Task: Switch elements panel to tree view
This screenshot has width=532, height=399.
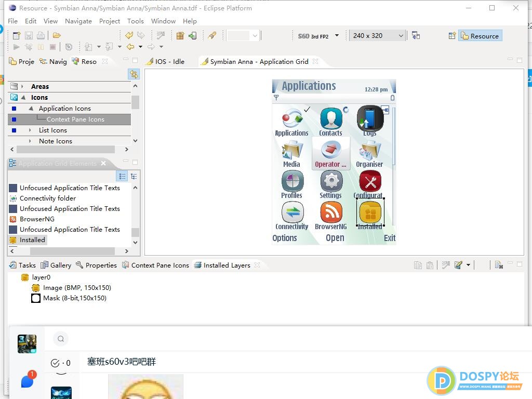Action: (134, 176)
